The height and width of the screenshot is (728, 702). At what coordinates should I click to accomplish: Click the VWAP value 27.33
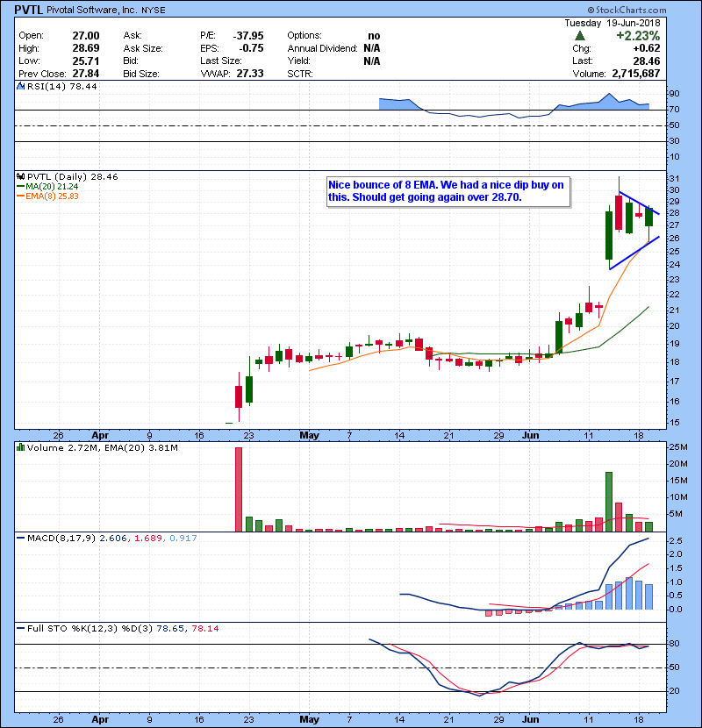[250, 74]
